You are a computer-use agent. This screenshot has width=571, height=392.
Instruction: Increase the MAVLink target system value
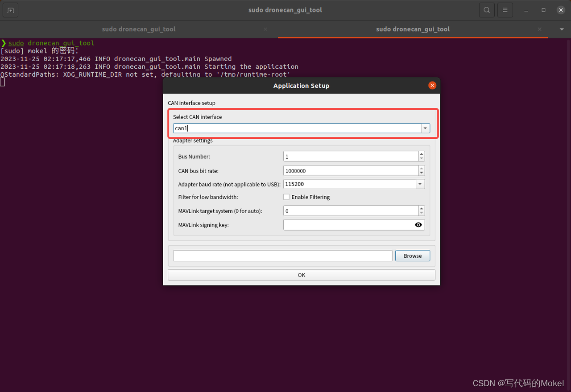coord(421,208)
